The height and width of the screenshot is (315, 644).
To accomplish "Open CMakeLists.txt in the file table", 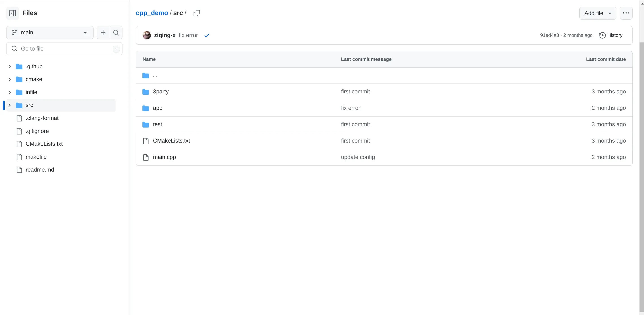I will coord(171,141).
